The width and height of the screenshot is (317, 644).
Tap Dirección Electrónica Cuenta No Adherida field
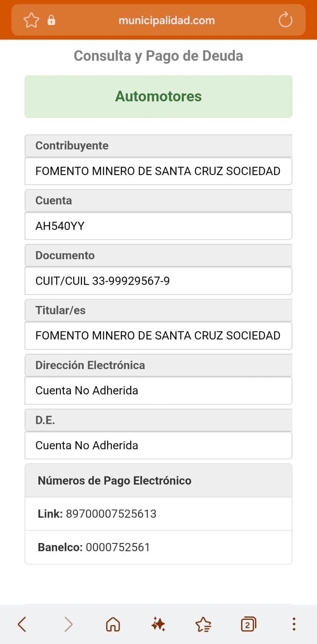[158, 390]
